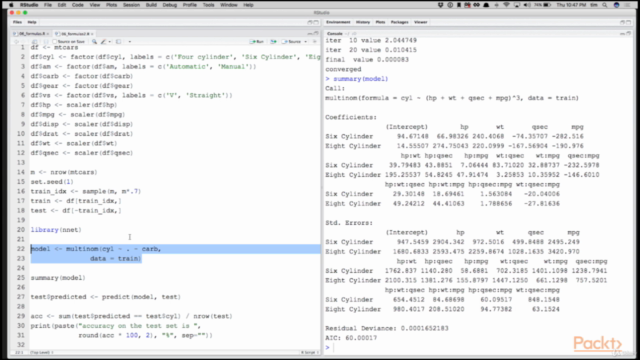The image size is (640, 360).
Task: Switch to the Environment tab
Action: [x=338, y=22]
